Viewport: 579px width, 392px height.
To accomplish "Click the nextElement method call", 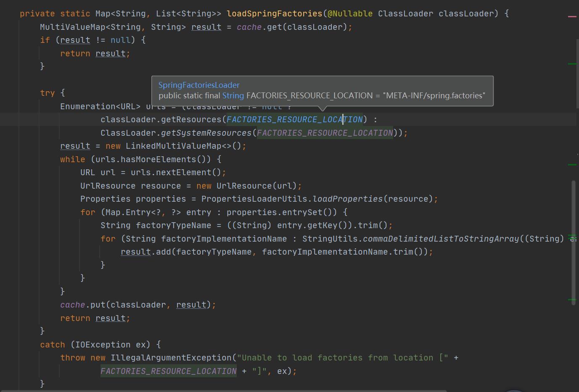I will (x=184, y=173).
